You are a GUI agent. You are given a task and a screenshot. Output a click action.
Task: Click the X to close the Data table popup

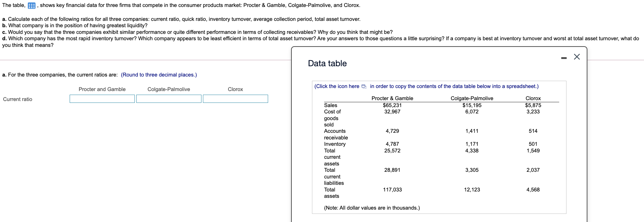[576, 57]
